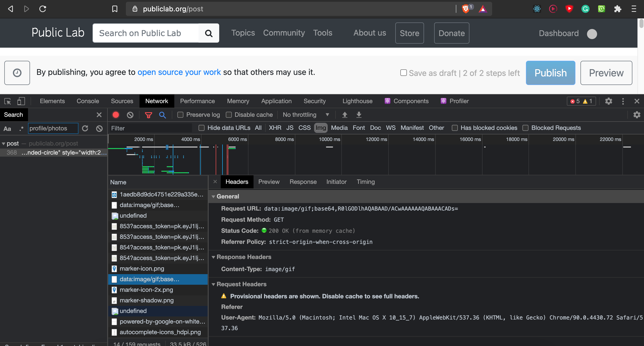
Task: Follow the open source your work link
Action: pyautogui.click(x=179, y=72)
